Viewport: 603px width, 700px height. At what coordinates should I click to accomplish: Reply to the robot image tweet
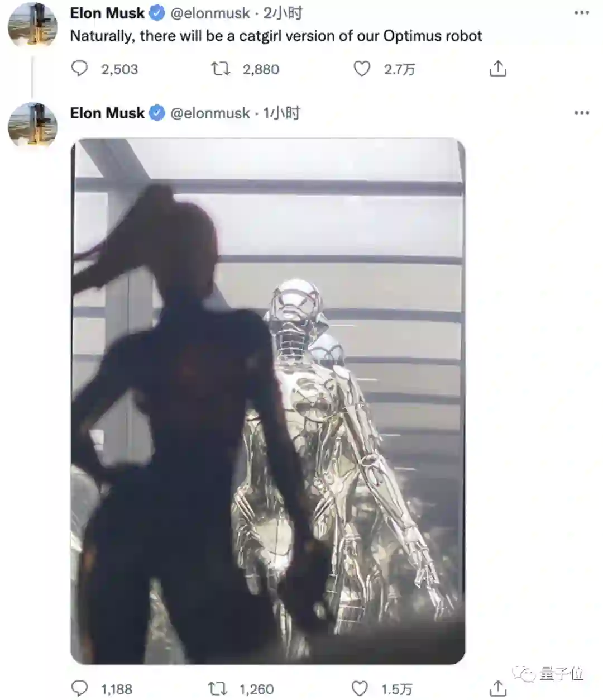click(80, 688)
